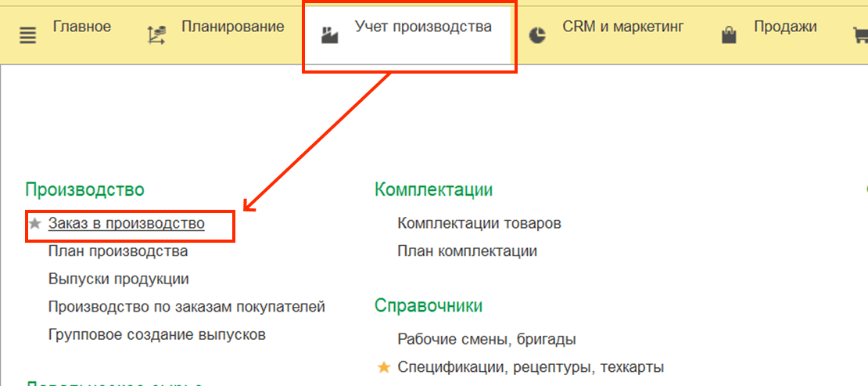Toggle the gray favorite star for Заказ в производство
The image size is (868, 386).
tap(34, 224)
